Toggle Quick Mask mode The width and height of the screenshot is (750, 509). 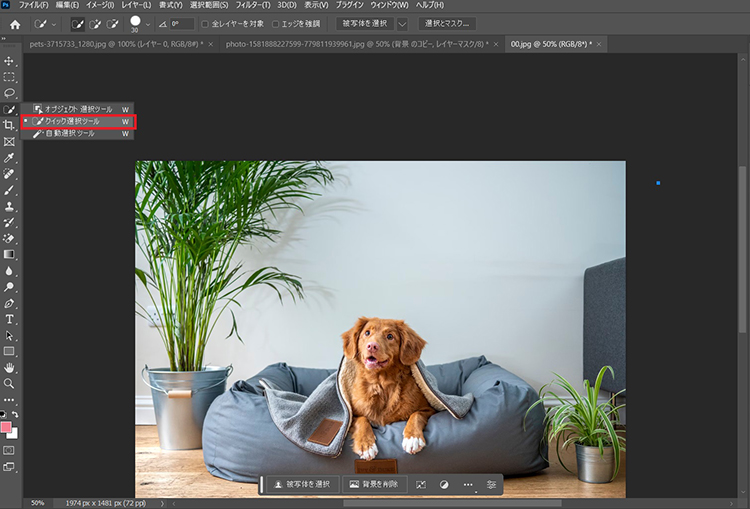tap(9, 451)
